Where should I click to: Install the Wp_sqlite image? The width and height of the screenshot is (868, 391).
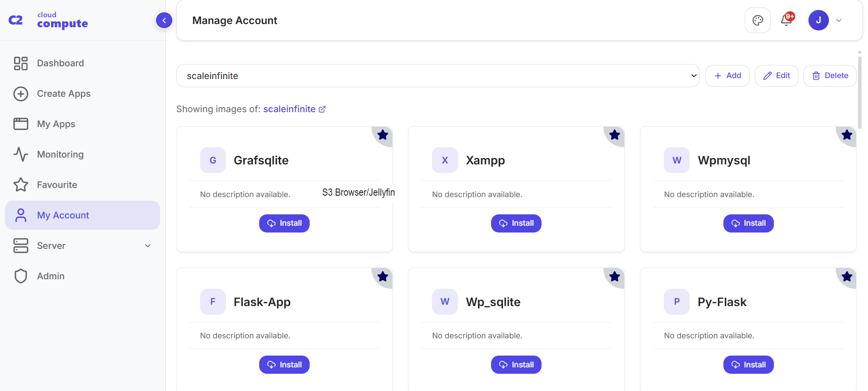(516, 365)
